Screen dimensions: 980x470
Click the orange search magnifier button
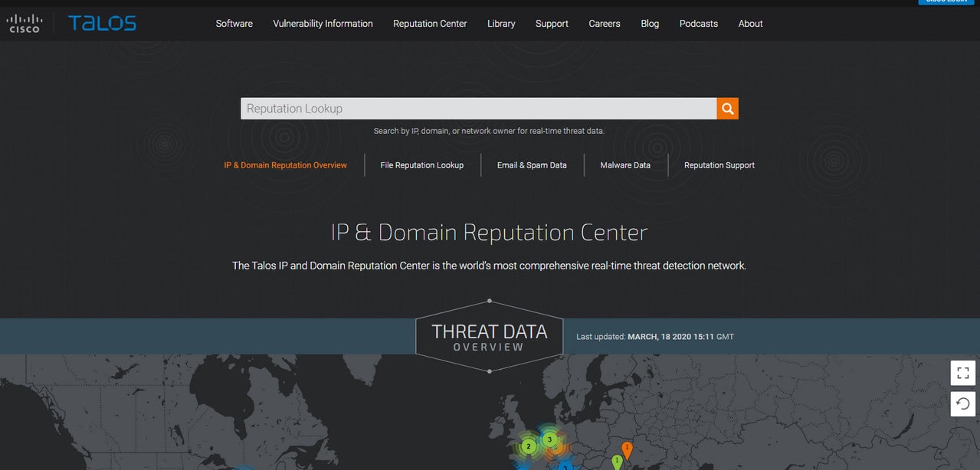point(727,109)
